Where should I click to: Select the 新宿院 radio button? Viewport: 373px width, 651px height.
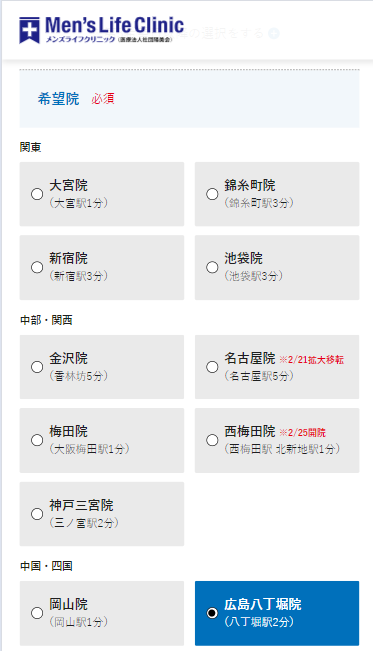[37, 267]
